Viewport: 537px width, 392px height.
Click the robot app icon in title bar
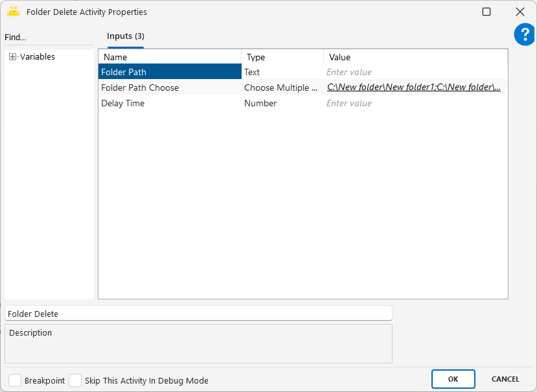pyautogui.click(x=14, y=12)
